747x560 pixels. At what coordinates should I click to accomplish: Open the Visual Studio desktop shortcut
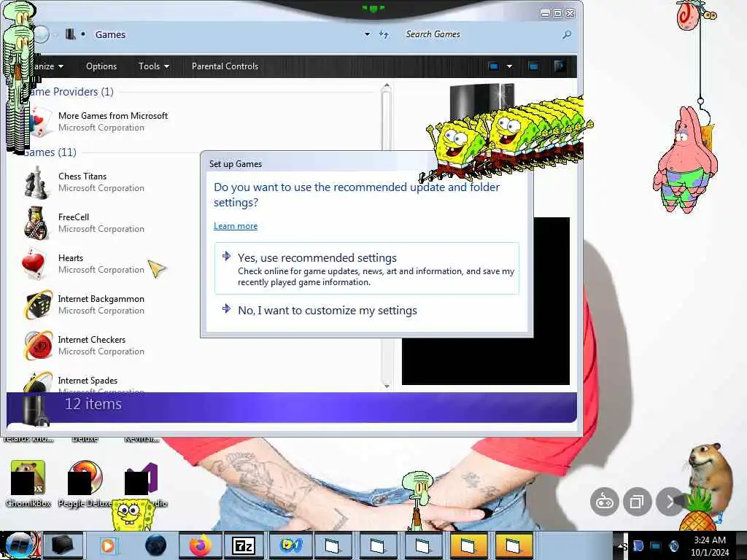coord(142,484)
